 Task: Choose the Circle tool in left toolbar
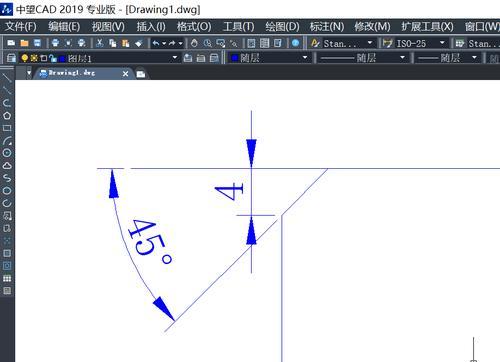(x=7, y=153)
